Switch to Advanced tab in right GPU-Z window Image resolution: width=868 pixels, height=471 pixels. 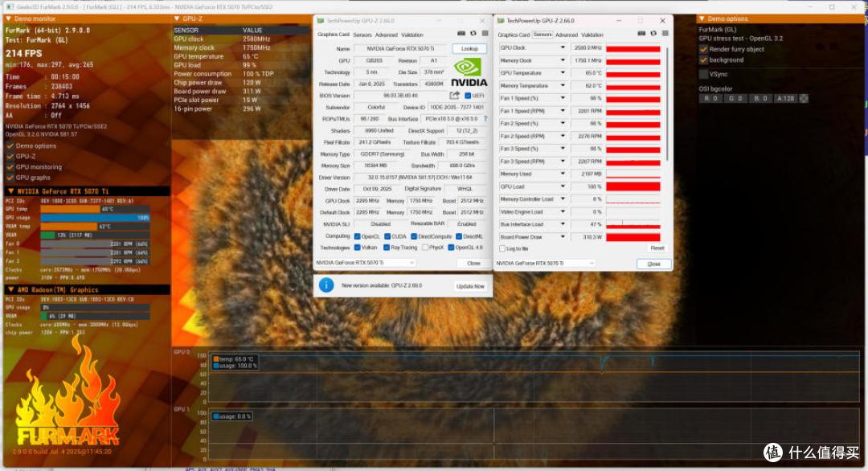[x=567, y=35]
